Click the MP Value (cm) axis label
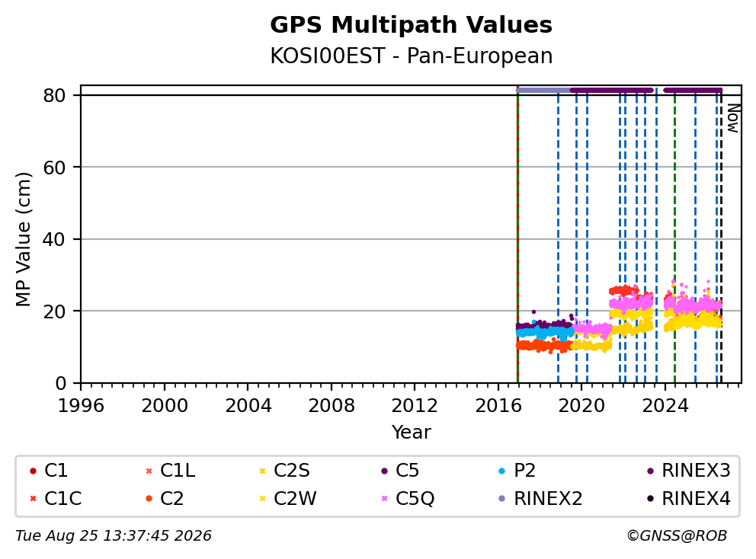Screen dimensions: 756x559 23,239
